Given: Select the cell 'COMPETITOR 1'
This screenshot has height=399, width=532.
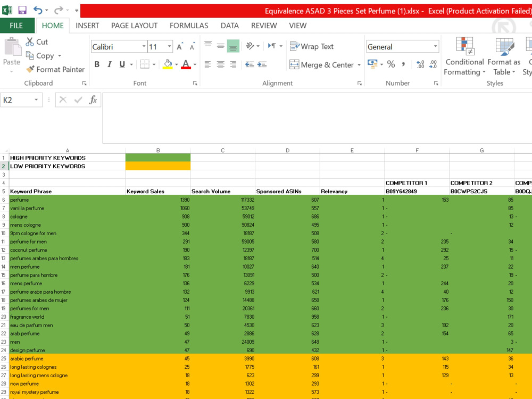Looking at the screenshot, I should pyautogui.click(x=417, y=183).
